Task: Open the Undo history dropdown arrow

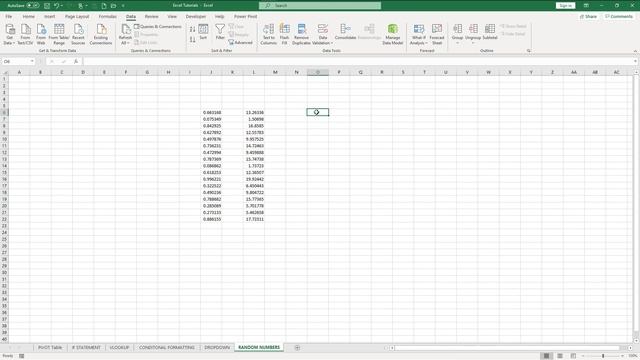Action: (62, 6)
